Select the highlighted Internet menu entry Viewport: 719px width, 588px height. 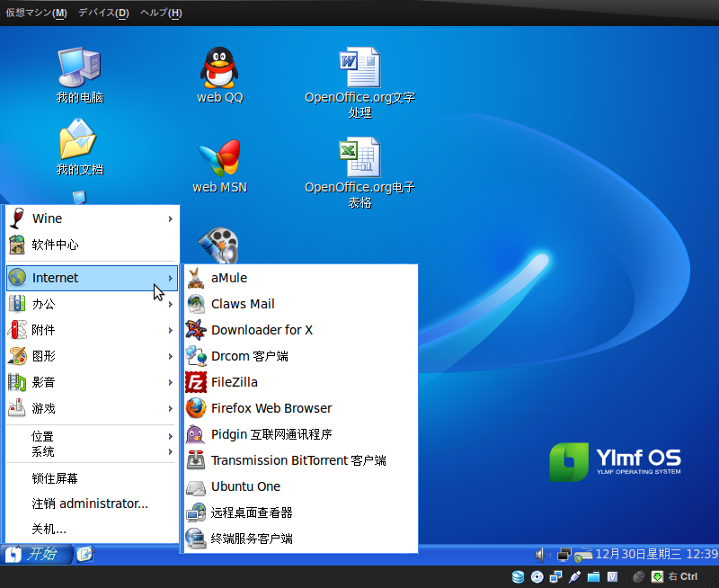(x=54, y=278)
